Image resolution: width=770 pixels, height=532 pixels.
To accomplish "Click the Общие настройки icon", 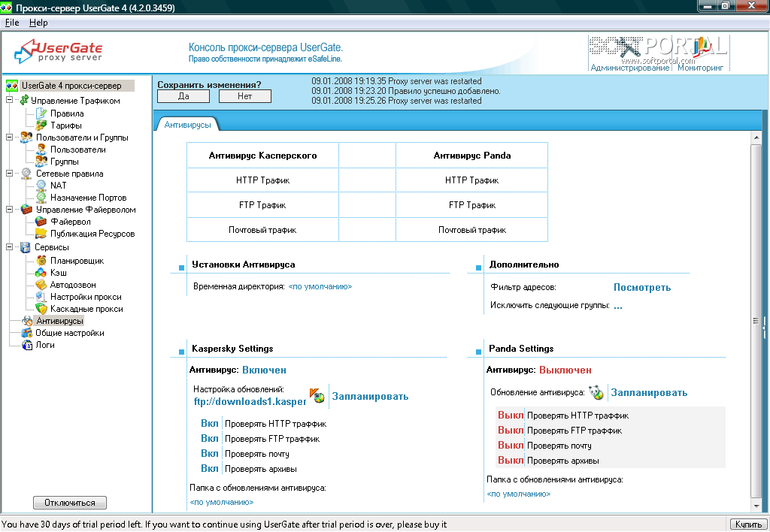I will pos(27,333).
